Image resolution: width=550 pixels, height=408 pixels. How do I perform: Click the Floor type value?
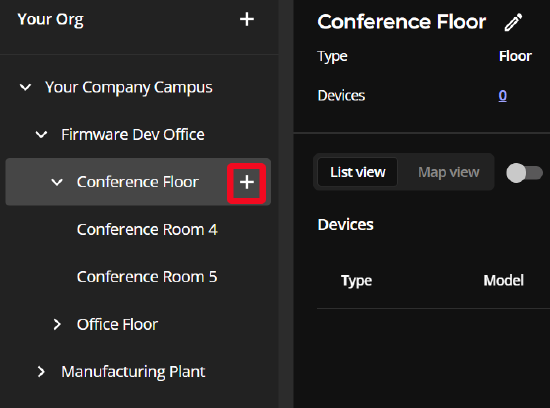[515, 56]
